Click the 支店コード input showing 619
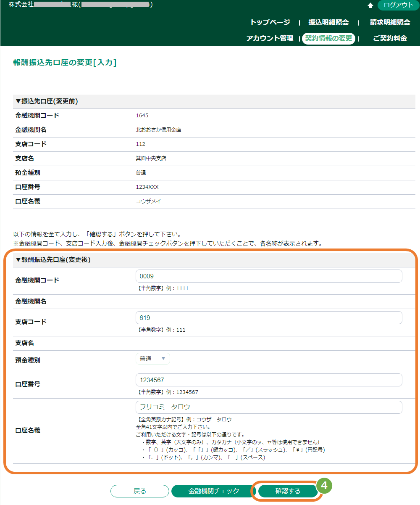The width and height of the screenshot is (420, 505). [269, 317]
